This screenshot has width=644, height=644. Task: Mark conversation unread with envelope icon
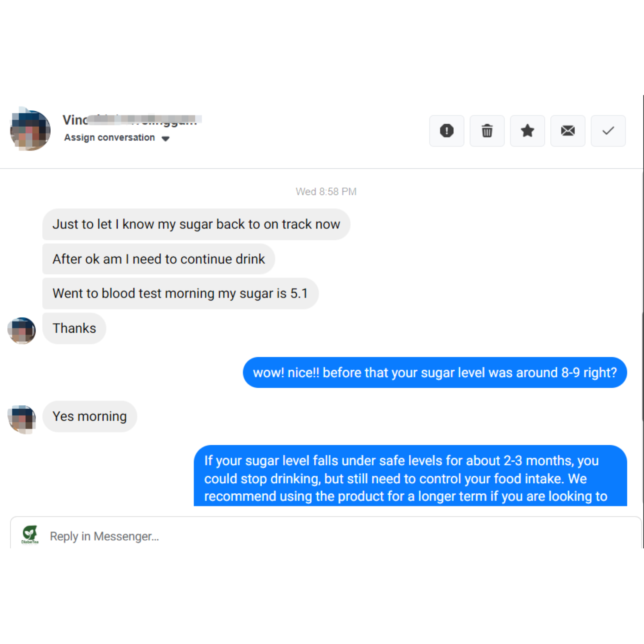pos(568,131)
